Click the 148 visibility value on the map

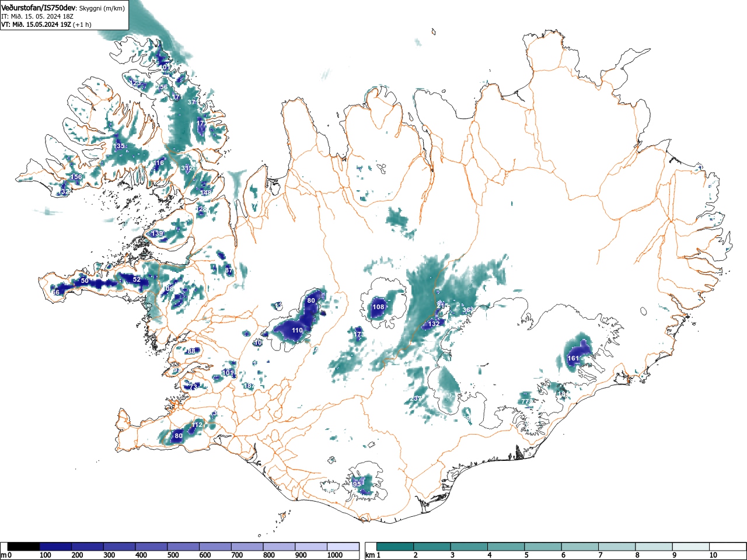[206, 192]
